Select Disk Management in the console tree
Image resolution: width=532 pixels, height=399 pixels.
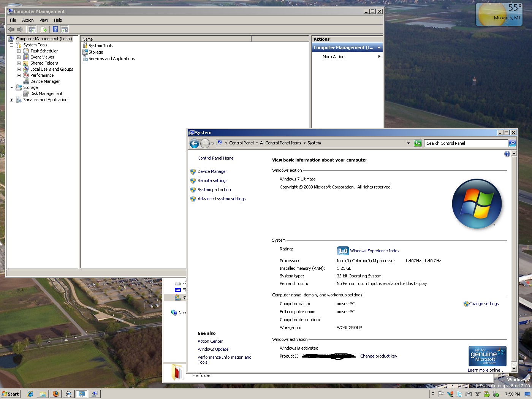(46, 93)
